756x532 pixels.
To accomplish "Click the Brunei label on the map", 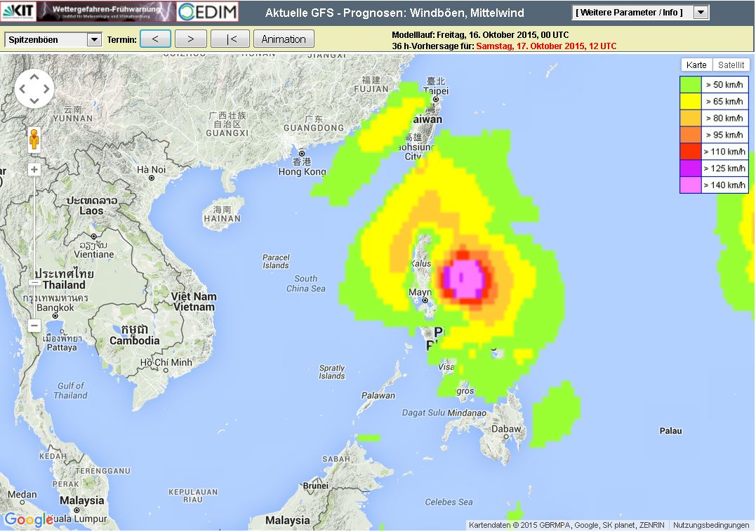I will pyautogui.click(x=316, y=485).
